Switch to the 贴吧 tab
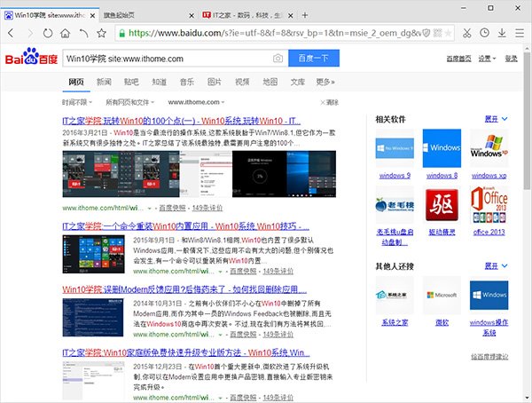 coord(131,82)
